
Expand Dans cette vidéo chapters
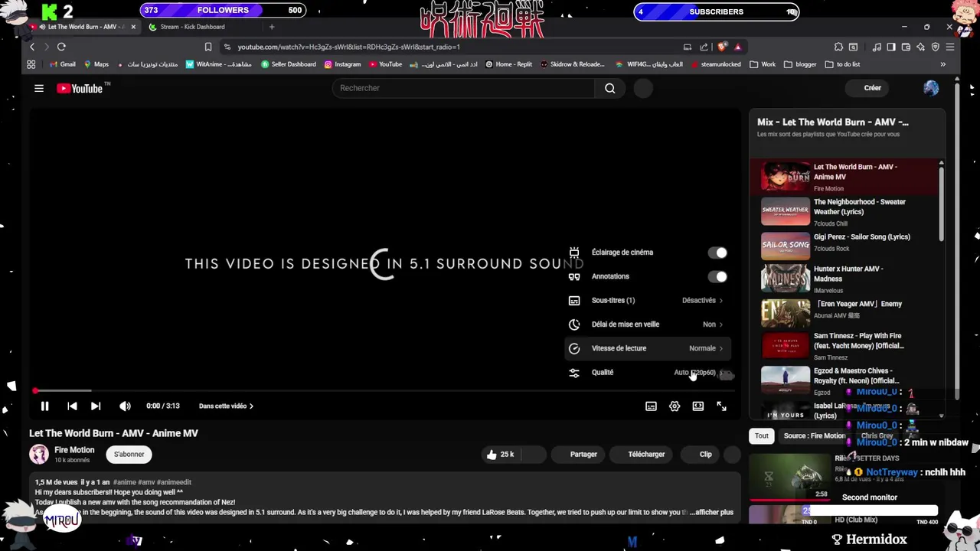(226, 406)
